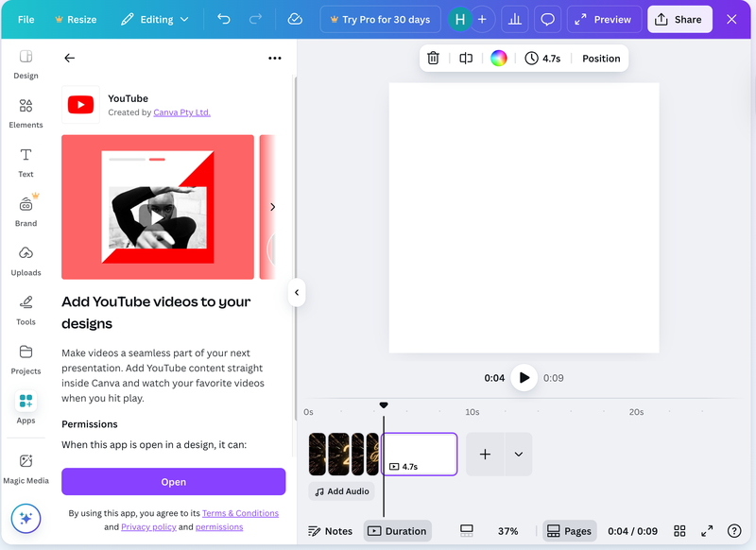This screenshot has height=550, width=756.
Task: Click the analytics bar chart icon
Action: (x=514, y=19)
